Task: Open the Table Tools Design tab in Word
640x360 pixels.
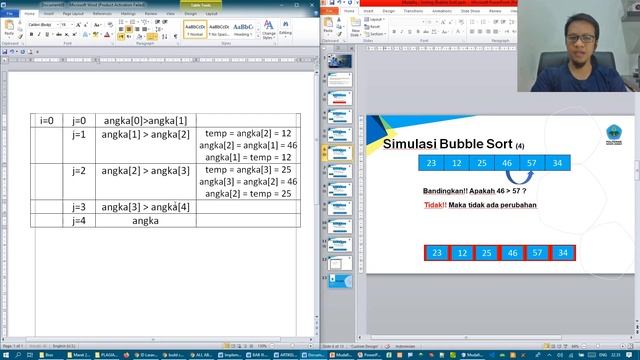Action: click(191, 13)
